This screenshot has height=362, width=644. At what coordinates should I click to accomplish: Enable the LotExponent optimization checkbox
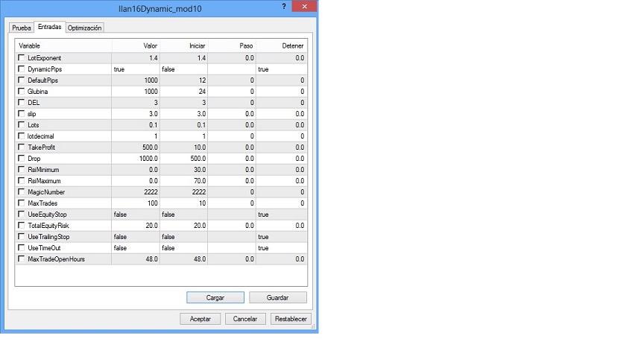(x=21, y=58)
